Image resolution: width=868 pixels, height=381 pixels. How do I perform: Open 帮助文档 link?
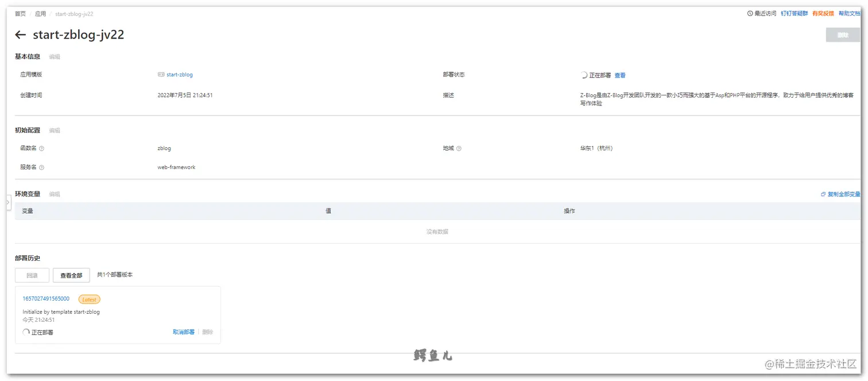tap(850, 13)
